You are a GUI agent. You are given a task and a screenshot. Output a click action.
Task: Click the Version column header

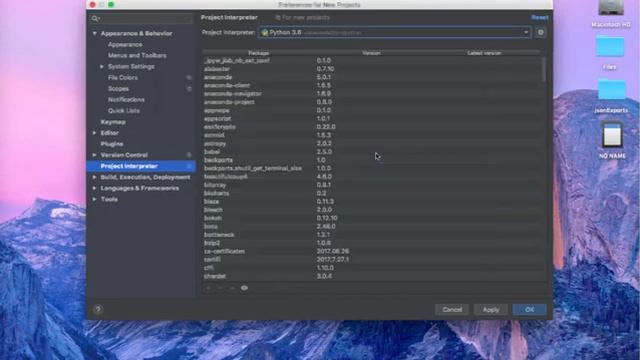(x=371, y=53)
